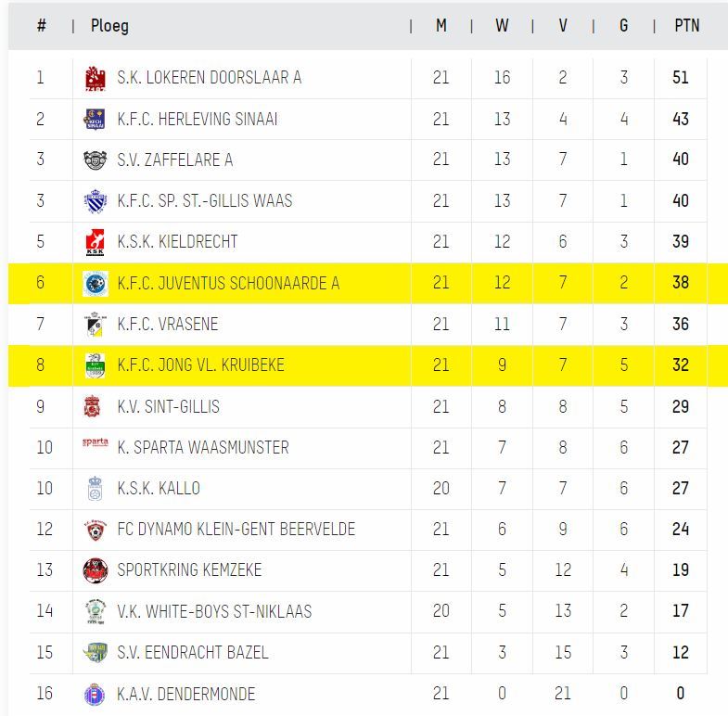Open the K.F.C. Jong Vl. Kruibeke team link
This screenshot has width=728, height=716.
tap(200, 365)
